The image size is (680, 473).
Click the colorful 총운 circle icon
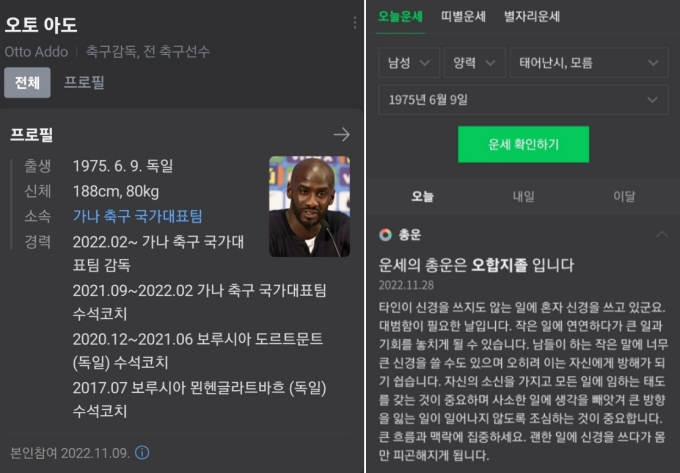coord(385,235)
